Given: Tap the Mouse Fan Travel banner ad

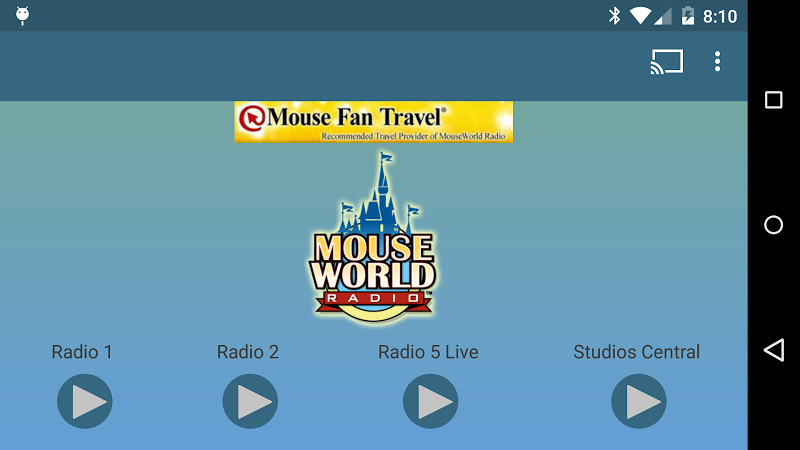Looking at the screenshot, I should [373, 122].
